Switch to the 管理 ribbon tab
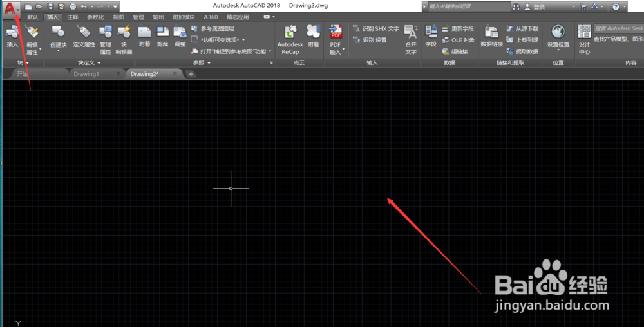This screenshot has height=327, width=644. point(138,17)
